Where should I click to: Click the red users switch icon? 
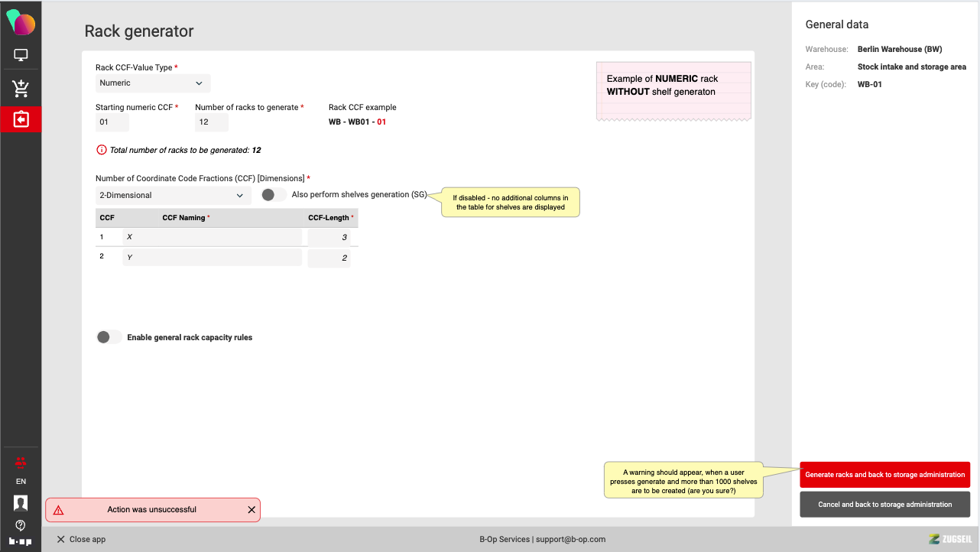(21, 462)
